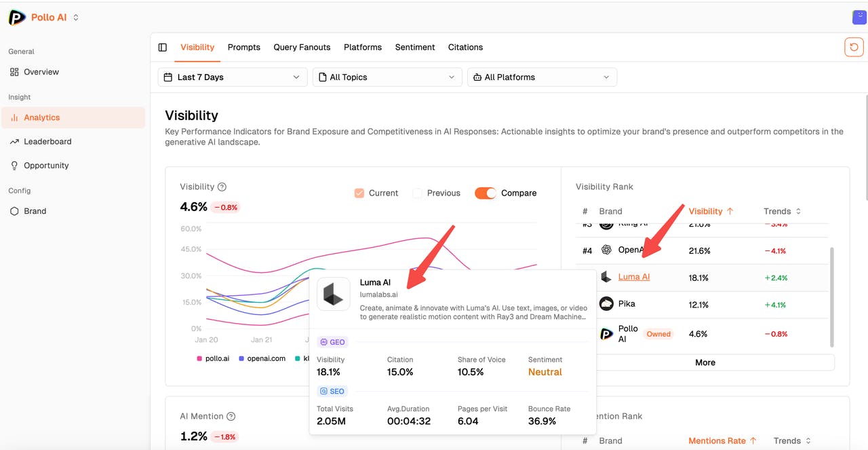Collapse the sidebar with the panel icon
This screenshot has width=868, height=450.
tap(163, 48)
